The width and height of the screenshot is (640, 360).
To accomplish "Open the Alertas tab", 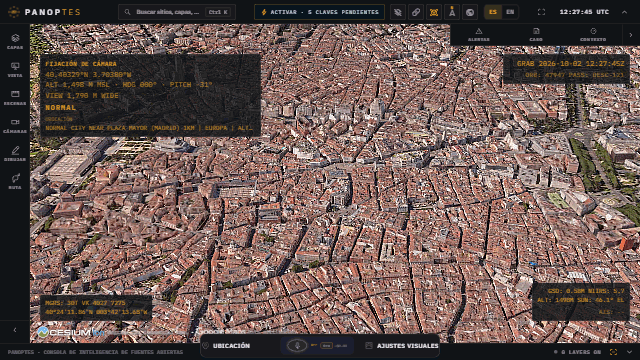I will 478,35.
